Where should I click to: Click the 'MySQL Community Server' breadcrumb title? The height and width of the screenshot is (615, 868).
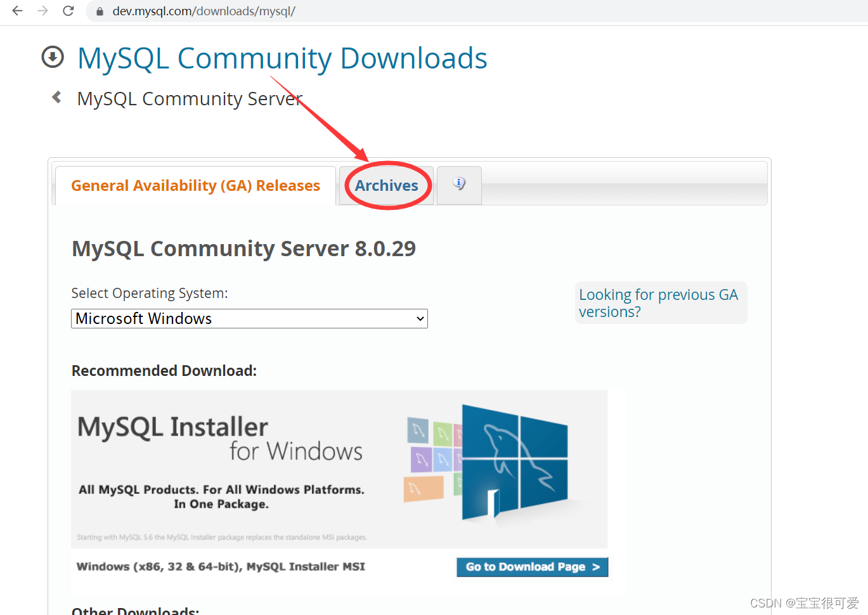click(x=190, y=99)
